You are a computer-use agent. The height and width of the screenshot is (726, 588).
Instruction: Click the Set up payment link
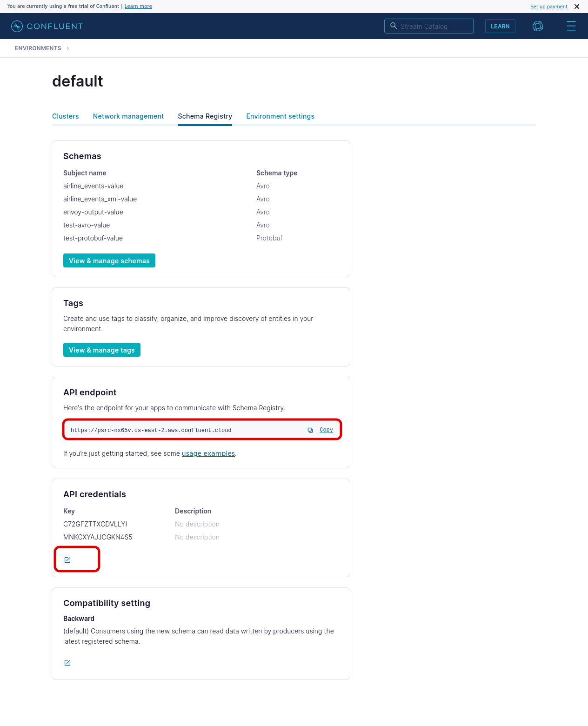(x=549, y=7)
